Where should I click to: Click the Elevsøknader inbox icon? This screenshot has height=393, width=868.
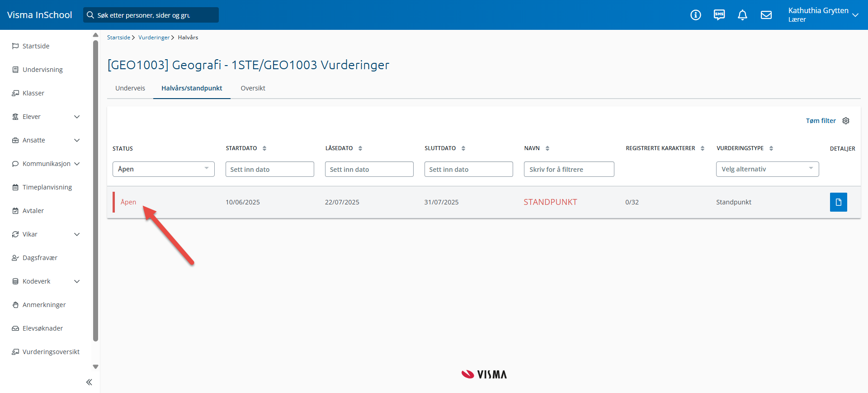(15, 328)
